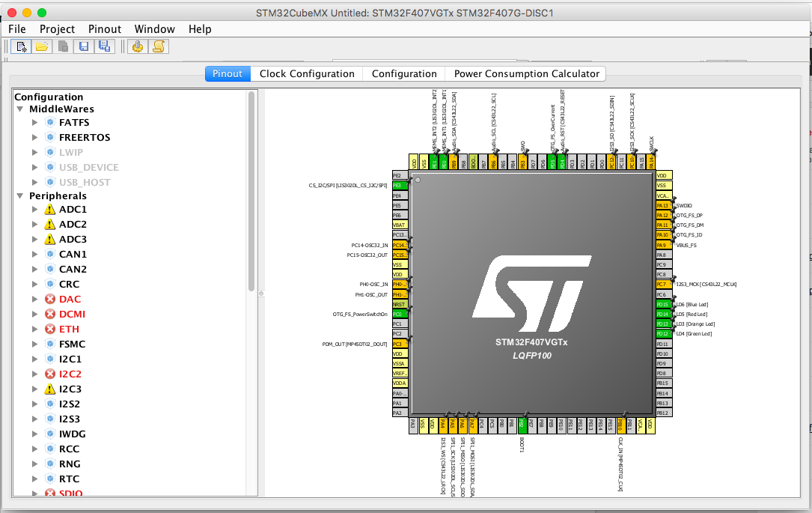This screenshot has width=812, height=513.
Task: Collapse the MiddleWares tree section
Action: pyautogui.click(x=19, y=109)
